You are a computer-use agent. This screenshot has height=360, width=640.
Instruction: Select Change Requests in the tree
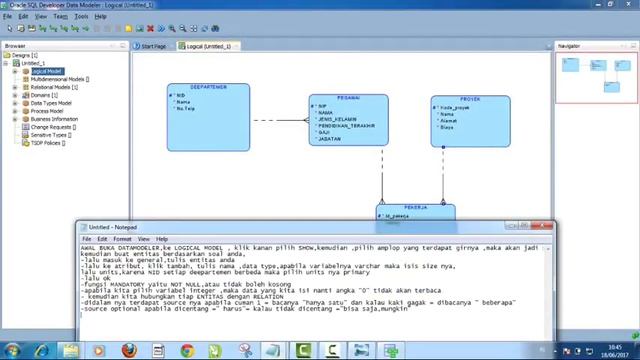53,127
